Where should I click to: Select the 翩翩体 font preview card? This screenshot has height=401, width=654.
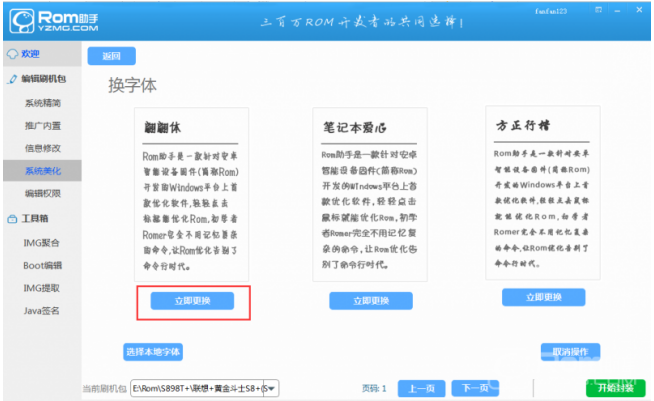pyautogui.click(x=191, y=194)
